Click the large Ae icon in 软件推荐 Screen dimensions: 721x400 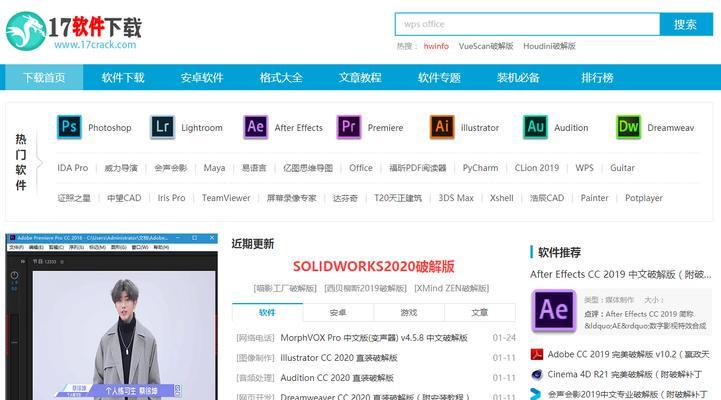554,310
